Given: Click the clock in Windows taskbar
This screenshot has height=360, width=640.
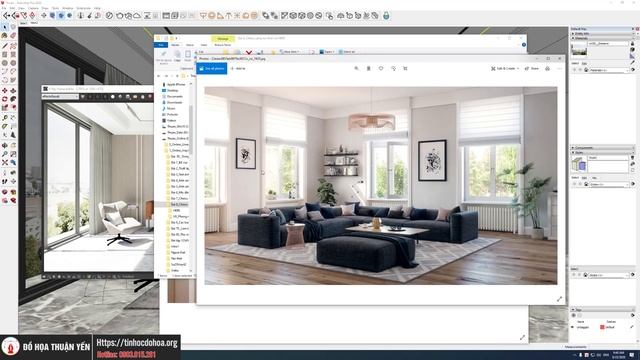Looking at the screenshot, I should pyautogui.click(x=618, y=355).
